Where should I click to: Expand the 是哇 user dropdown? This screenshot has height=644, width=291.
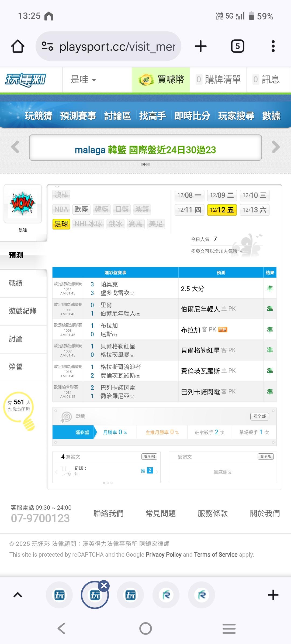tap(83, 80)
